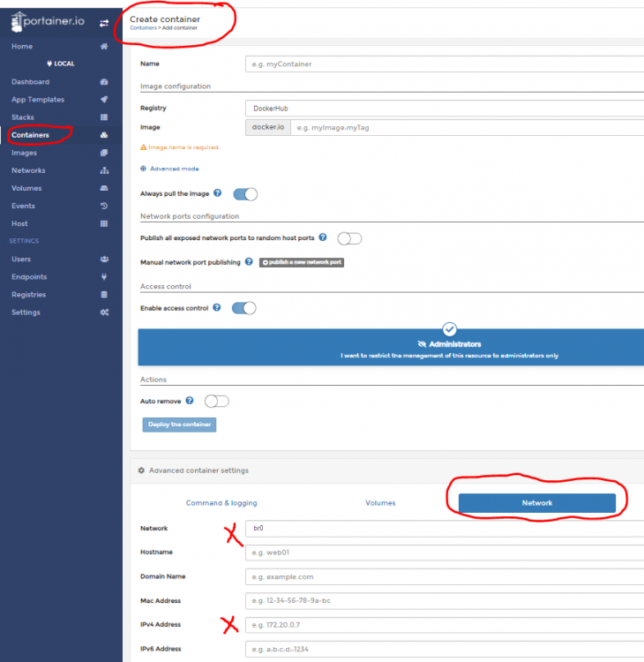
Task: Toggle Enable access control switch
Action: 244,308
